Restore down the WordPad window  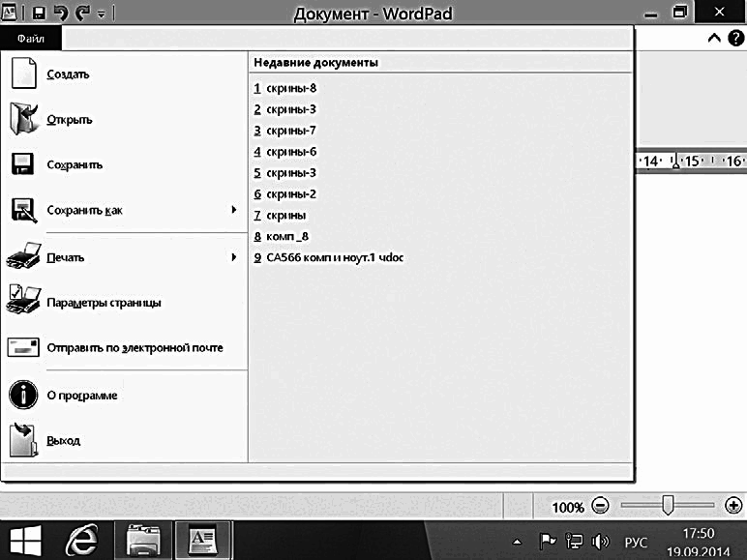tap(680, 12)
